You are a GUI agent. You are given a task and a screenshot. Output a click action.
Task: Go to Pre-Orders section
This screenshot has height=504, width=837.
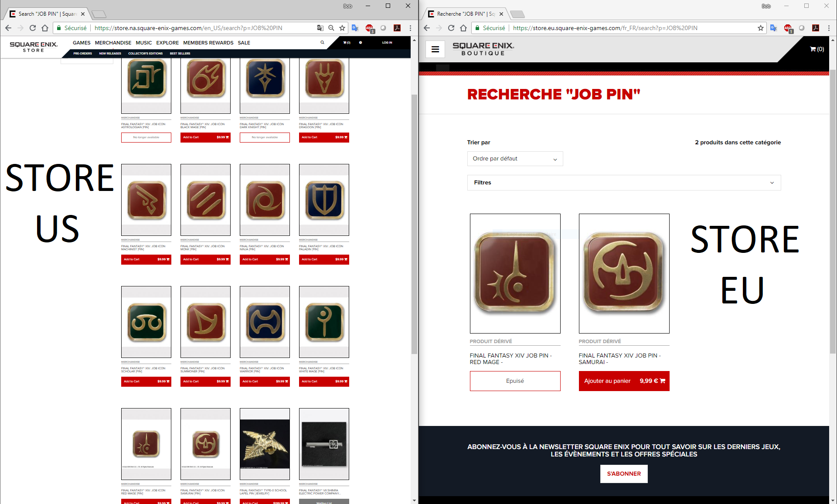pyautogui.click(x=82, y=54)
